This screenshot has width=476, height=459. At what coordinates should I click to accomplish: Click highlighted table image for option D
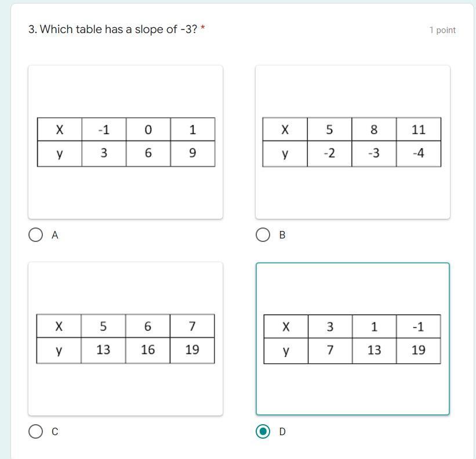pyautogui.click(x=353, y=339)
